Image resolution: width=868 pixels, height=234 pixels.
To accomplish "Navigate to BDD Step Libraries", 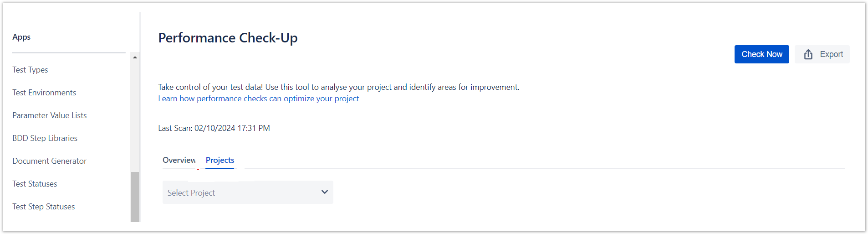I will (x=45, y=138).
